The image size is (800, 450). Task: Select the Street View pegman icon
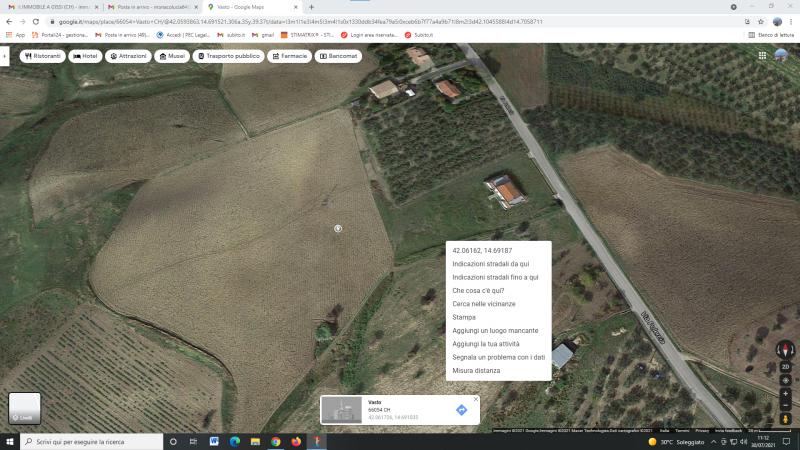[x=785, y=418]
